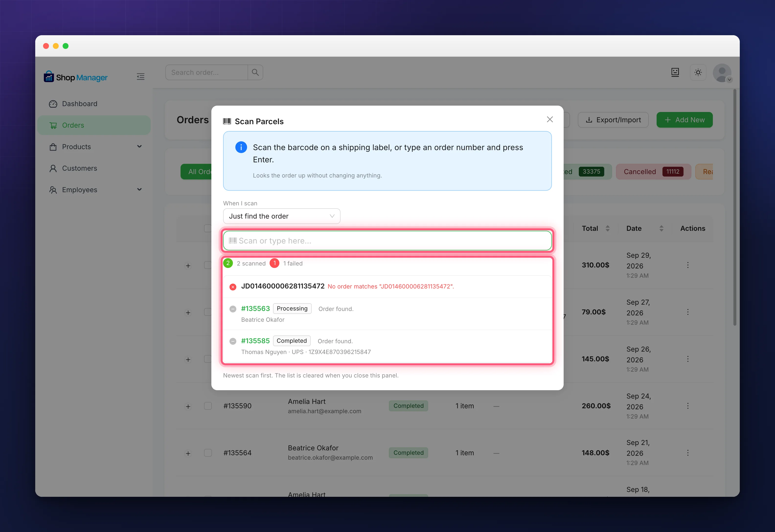Open actions menu for order #135564

tap(688, 453)
